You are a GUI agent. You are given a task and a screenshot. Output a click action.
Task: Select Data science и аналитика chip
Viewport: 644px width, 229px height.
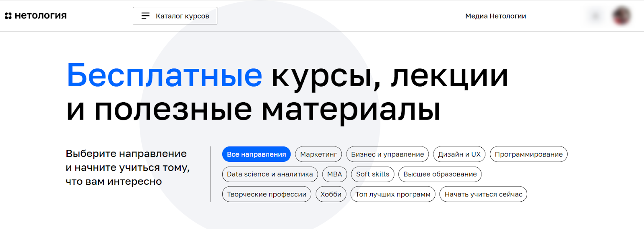270,174
